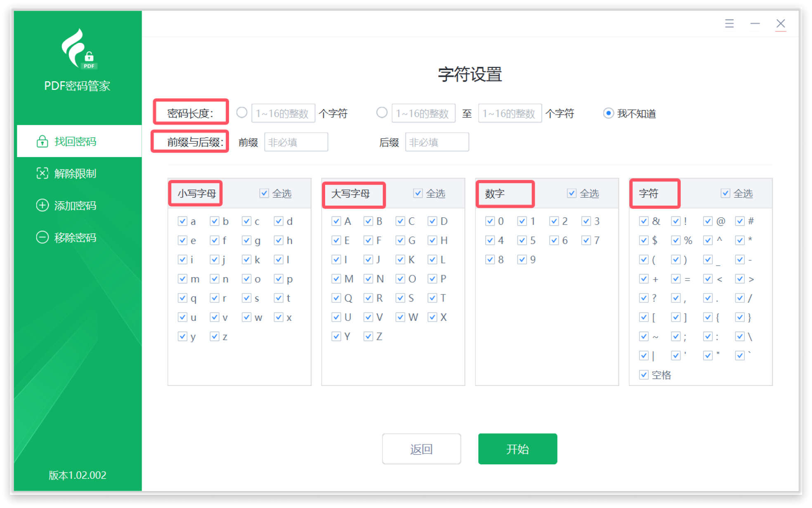This screenshot has width=812, height=508.
Task: Uncheck uppercase letter Q
Action: pos(336,298)
